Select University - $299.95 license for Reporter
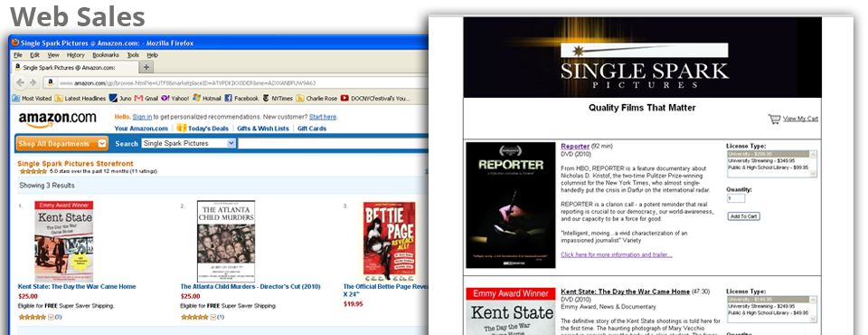The height and width of the screenshot is (335, 868). (768, 154)
